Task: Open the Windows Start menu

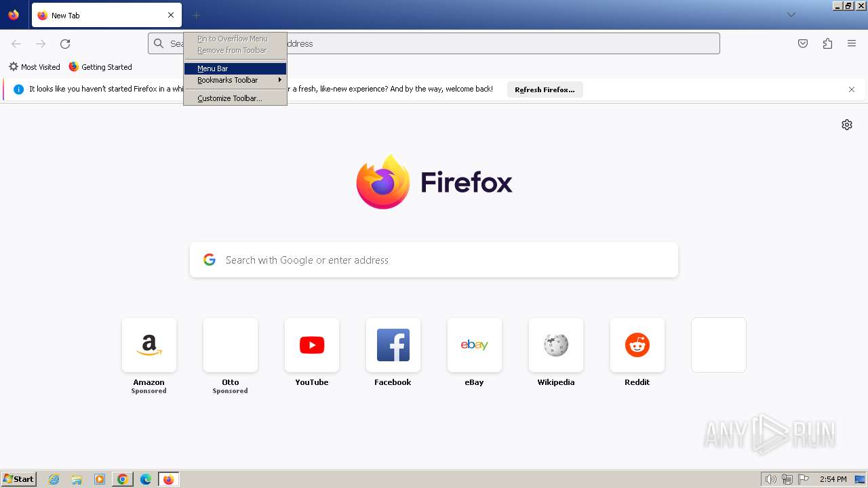Action: point(18,479)
